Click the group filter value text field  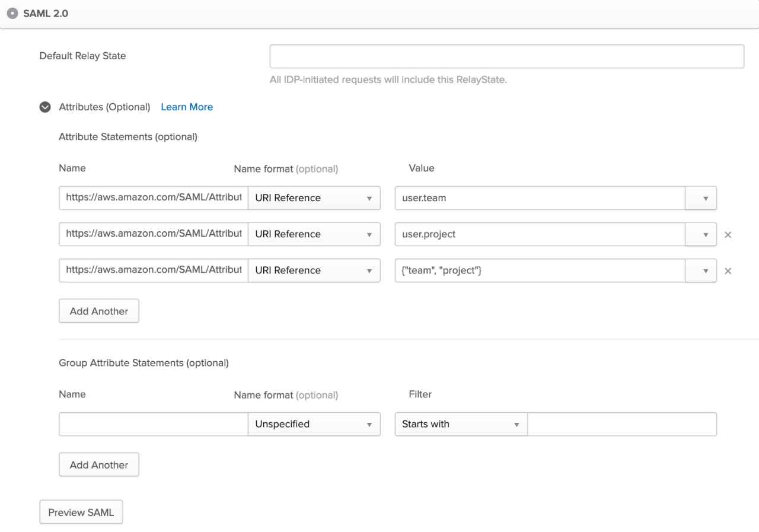[621, 424]
